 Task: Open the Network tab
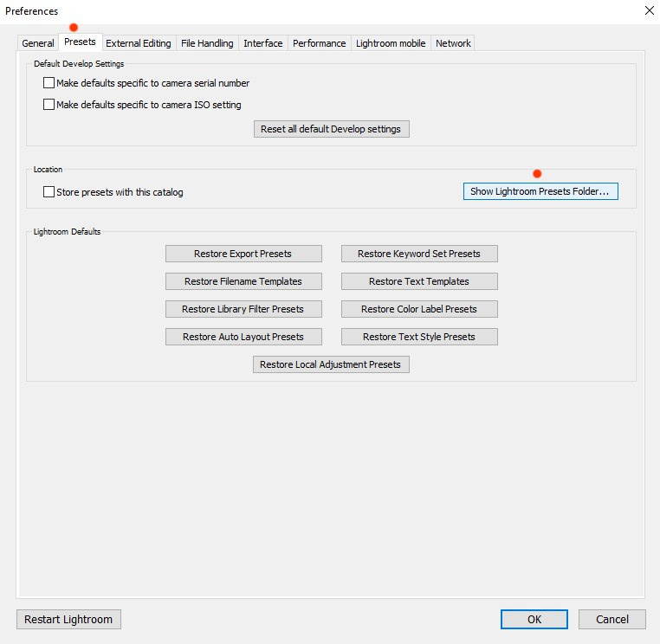[x=453, y=43]
